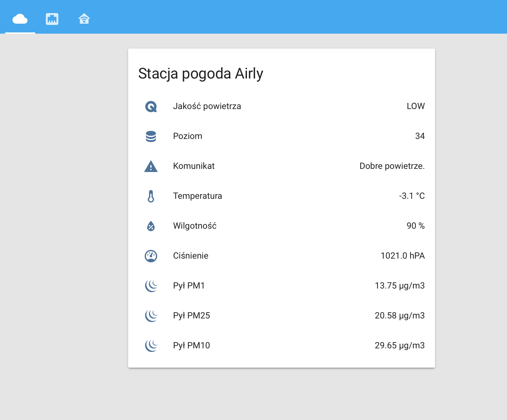Click the 13.75 µg/m3 PM1 value
507x420 pixels.
400,286
